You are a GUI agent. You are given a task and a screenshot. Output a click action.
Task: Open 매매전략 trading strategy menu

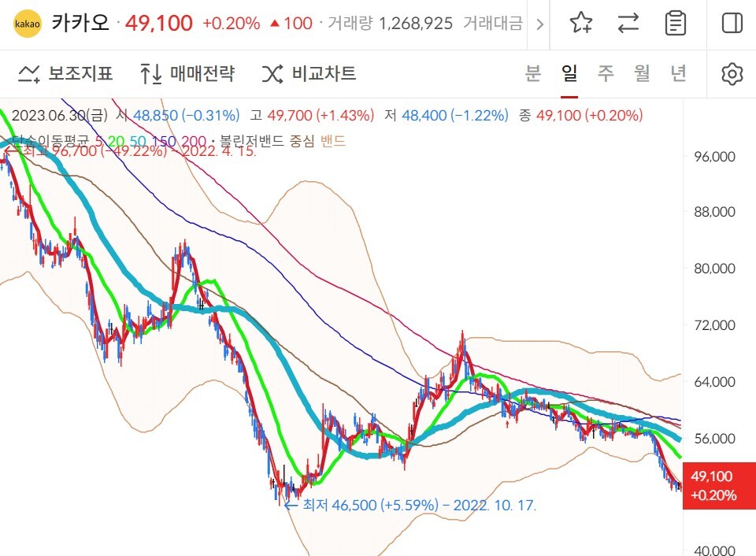(x=187, y=74)
